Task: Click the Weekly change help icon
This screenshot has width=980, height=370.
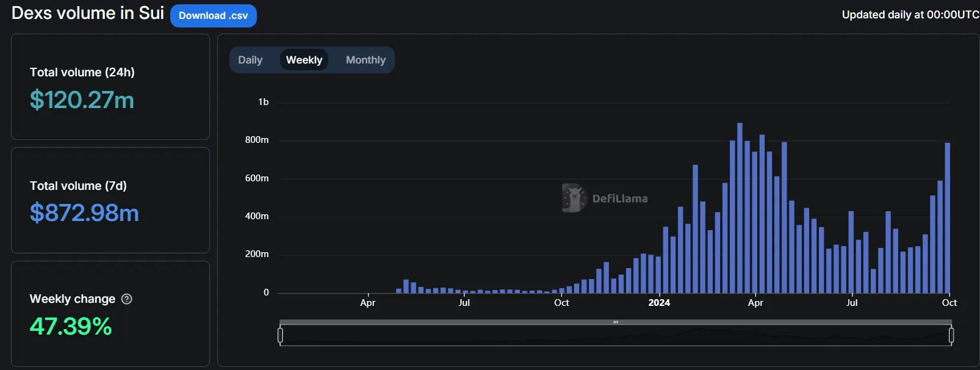Action: tap(127, 299)
